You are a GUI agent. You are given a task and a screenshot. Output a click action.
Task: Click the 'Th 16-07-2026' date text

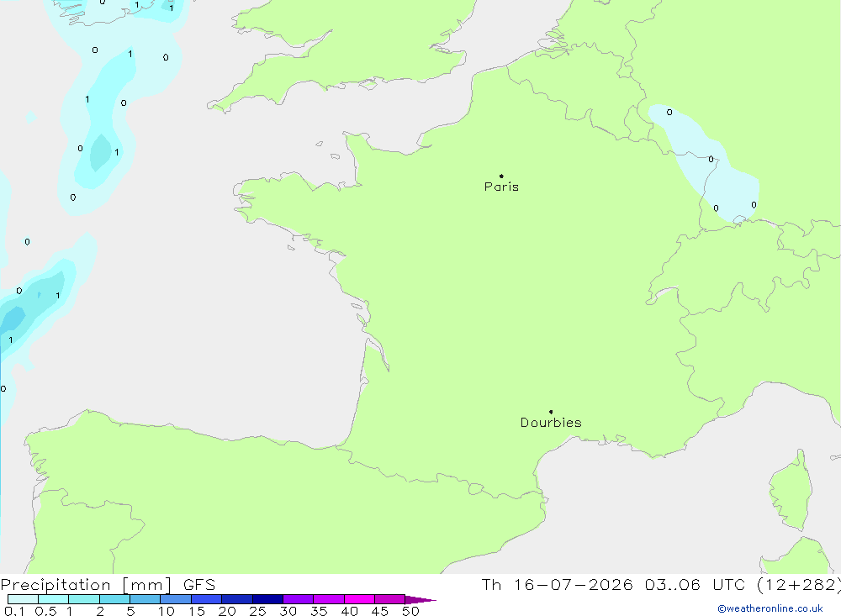coord(557,585)
